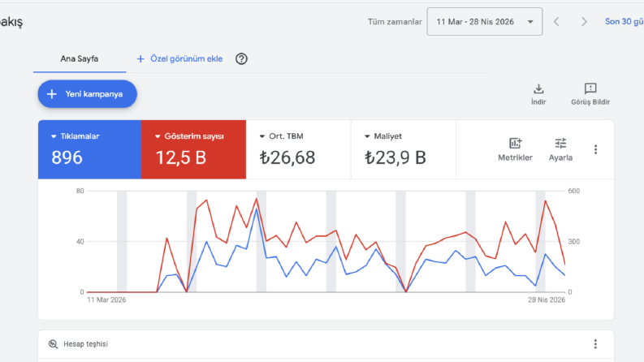644x362 pixels.
Task: Click the ₺23,9 B cost value
Action: coord(395,157)
